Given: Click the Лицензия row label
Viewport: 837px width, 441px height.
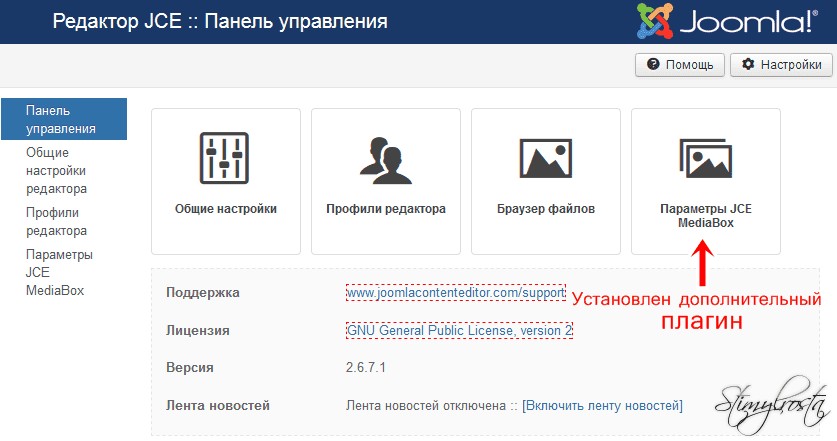Looking at the screenshot, I should 198,330.
